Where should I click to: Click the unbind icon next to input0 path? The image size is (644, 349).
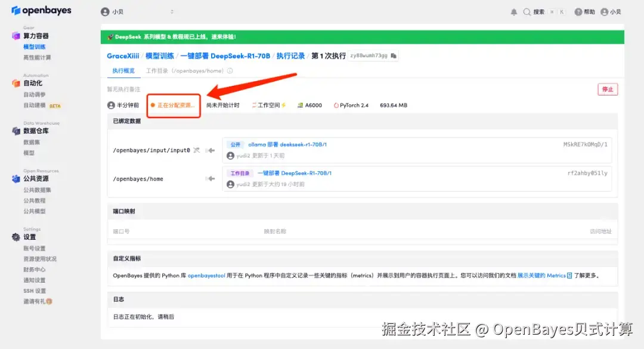click(196, 150)
